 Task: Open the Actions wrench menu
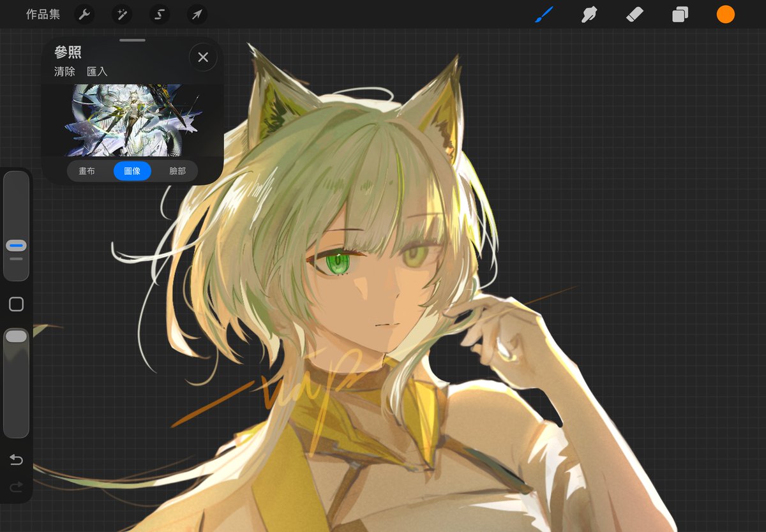click(x=84, y=14)
